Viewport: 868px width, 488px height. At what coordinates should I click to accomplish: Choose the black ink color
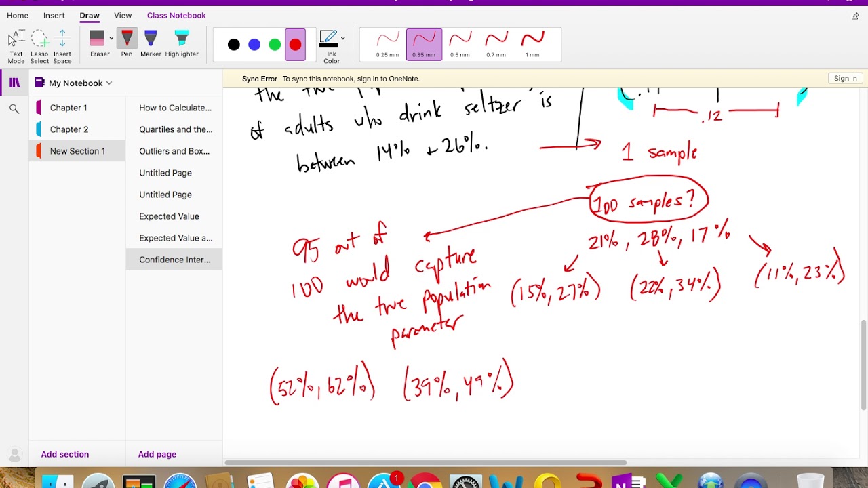click(x=234, y=45)
